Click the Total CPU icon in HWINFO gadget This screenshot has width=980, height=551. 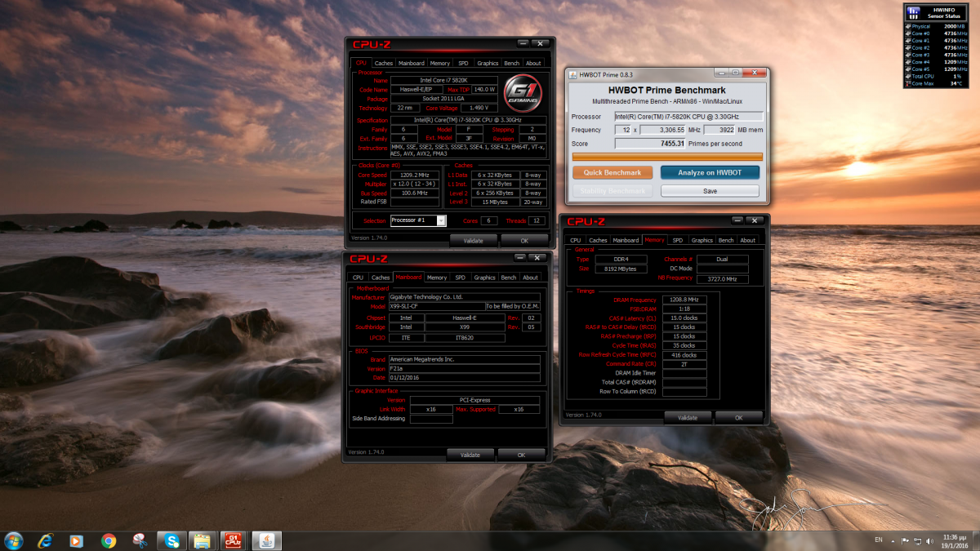coord(908,76)
